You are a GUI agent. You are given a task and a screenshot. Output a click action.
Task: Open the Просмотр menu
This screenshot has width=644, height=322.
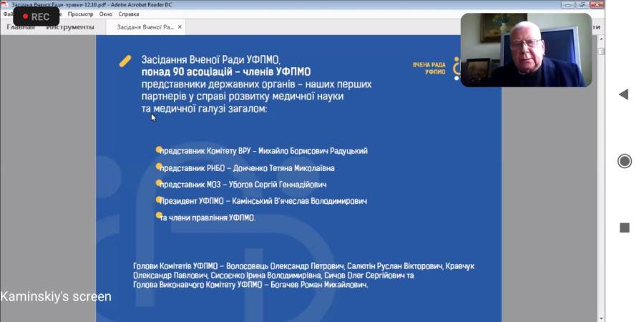[80, 14]
